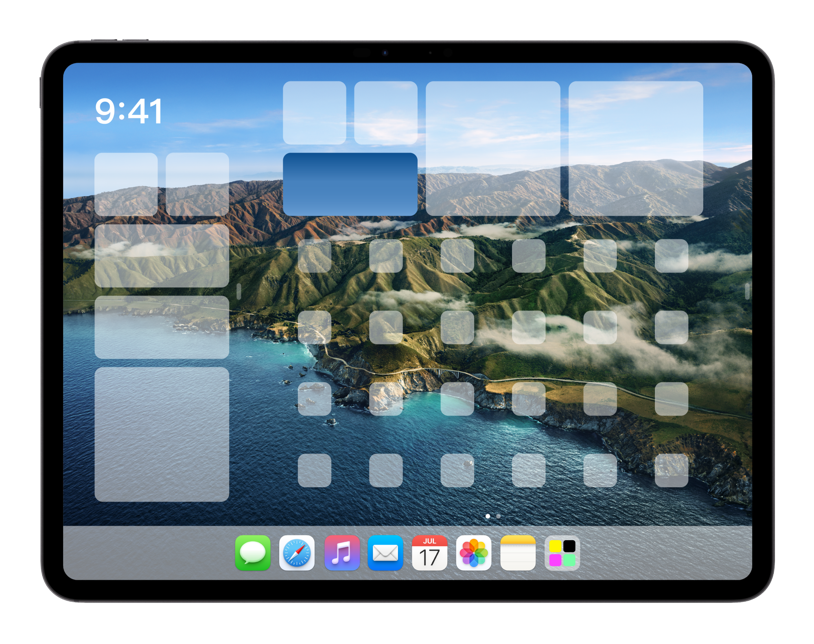814x644 pixels.
Task: Tap the solid blue rectangular widget
Action: click(x=350, y=184)
